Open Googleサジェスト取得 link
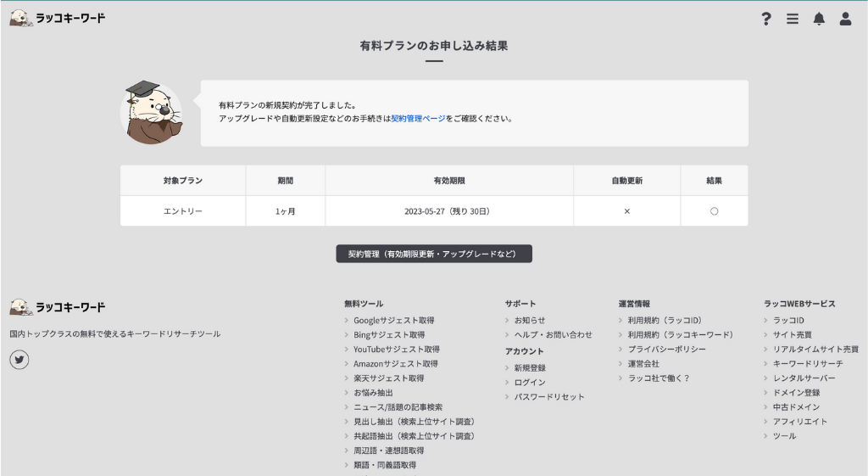Image resolution: width=868 pixels, height=476 pixels. [x=393, y=320]
